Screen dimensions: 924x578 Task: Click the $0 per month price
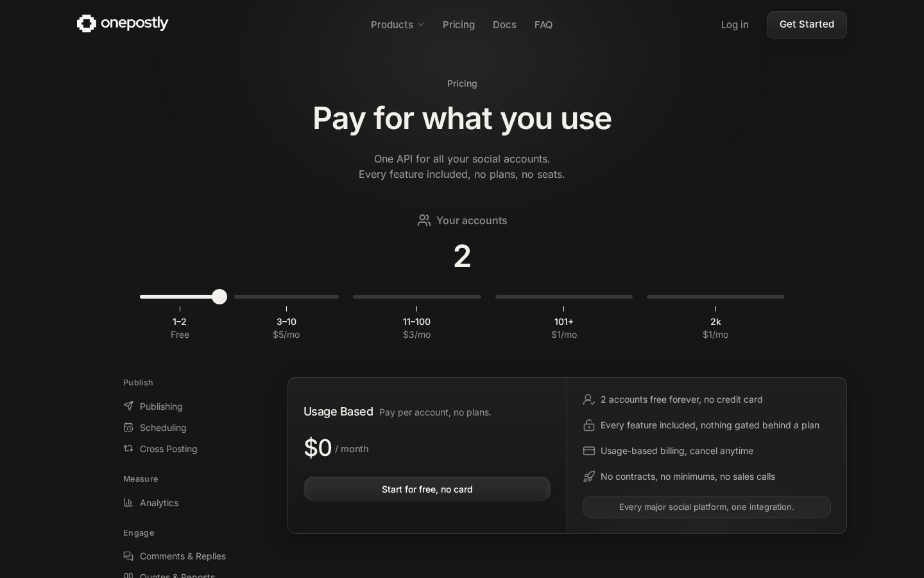pos(336,448)
